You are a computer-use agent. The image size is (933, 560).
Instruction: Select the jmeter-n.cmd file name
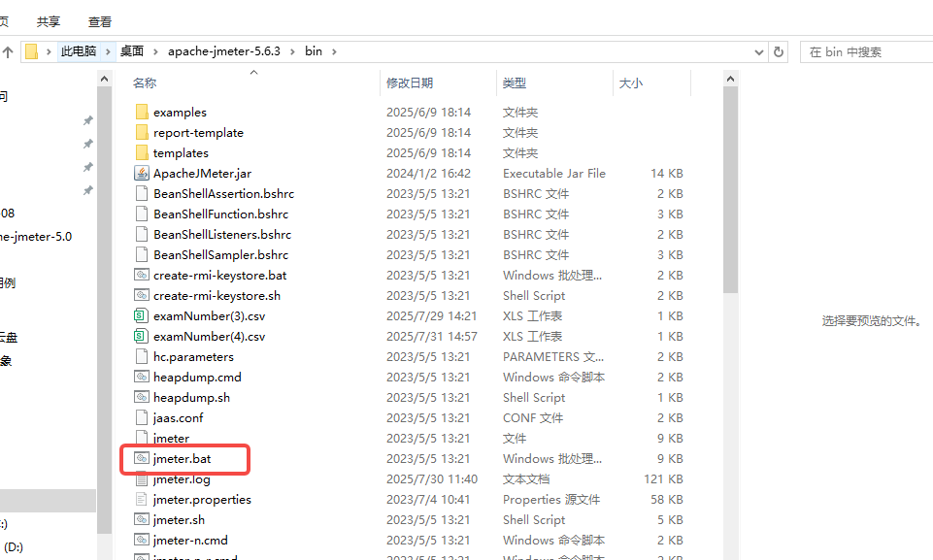[x=190, y=540]
